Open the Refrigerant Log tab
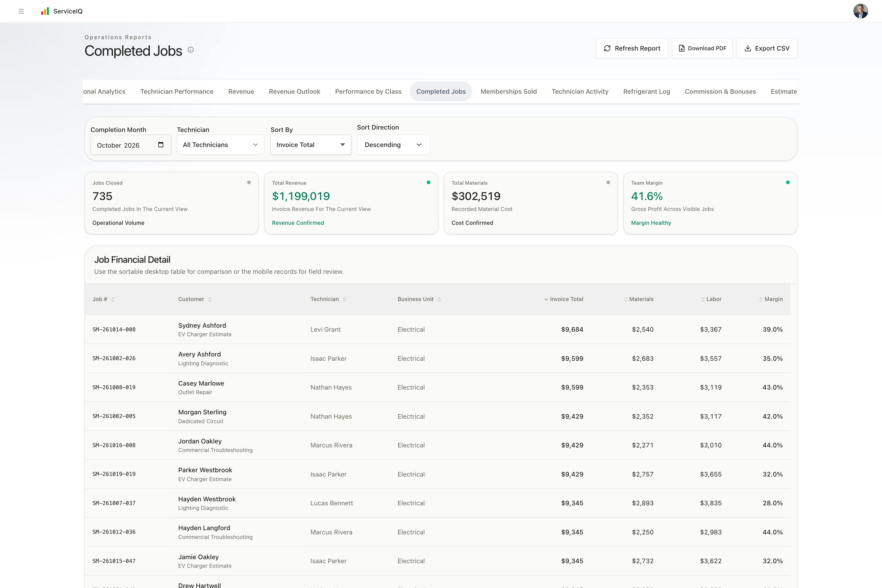 [x=646, y=92]
